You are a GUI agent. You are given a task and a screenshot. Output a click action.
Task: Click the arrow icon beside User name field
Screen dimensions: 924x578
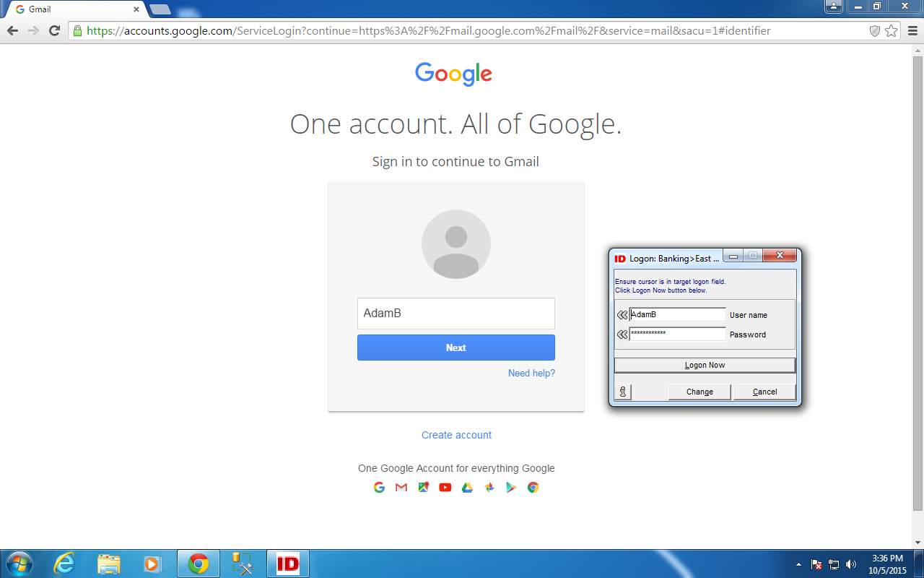pos(622,315)
